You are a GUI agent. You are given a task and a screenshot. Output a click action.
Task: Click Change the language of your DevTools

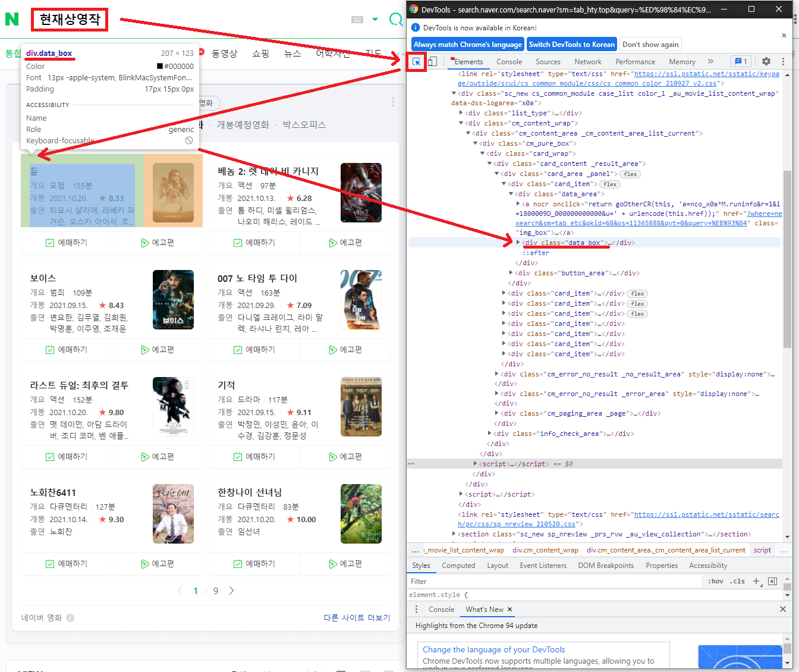(493, 649)
